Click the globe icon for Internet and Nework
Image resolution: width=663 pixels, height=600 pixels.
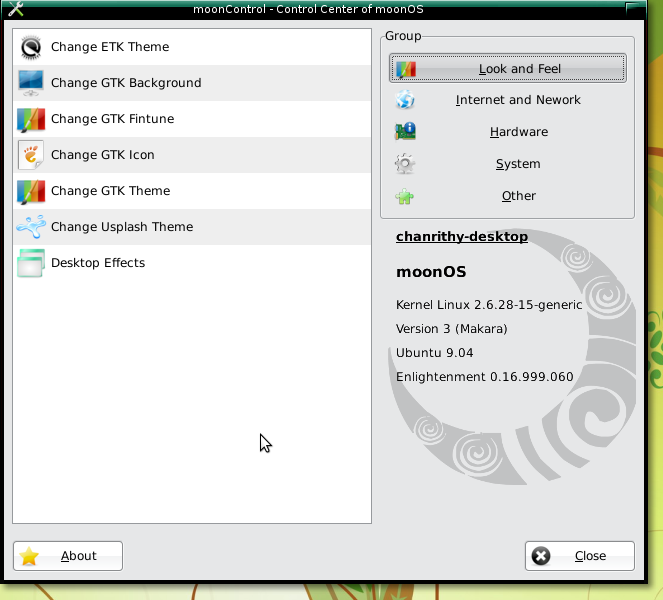[405, 100]
